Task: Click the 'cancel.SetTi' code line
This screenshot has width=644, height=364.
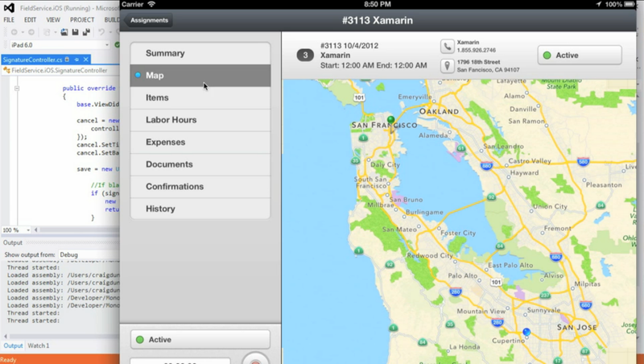Action: (97, 145)
